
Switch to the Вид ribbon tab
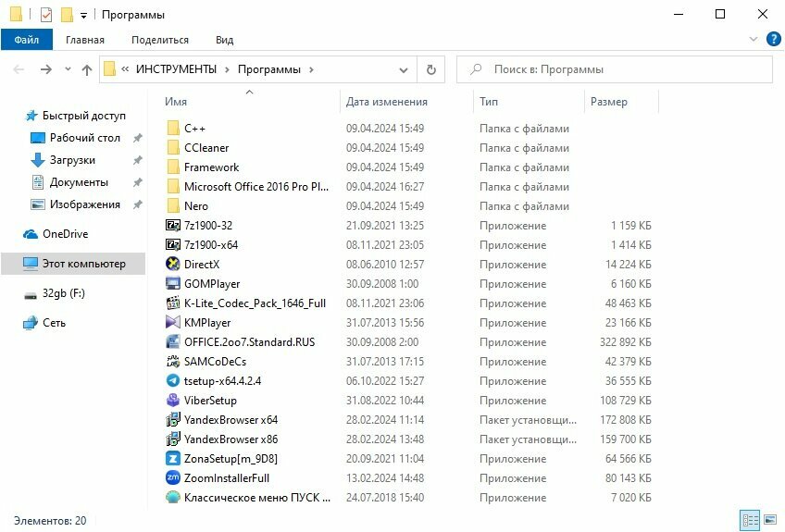coord(224,40)
